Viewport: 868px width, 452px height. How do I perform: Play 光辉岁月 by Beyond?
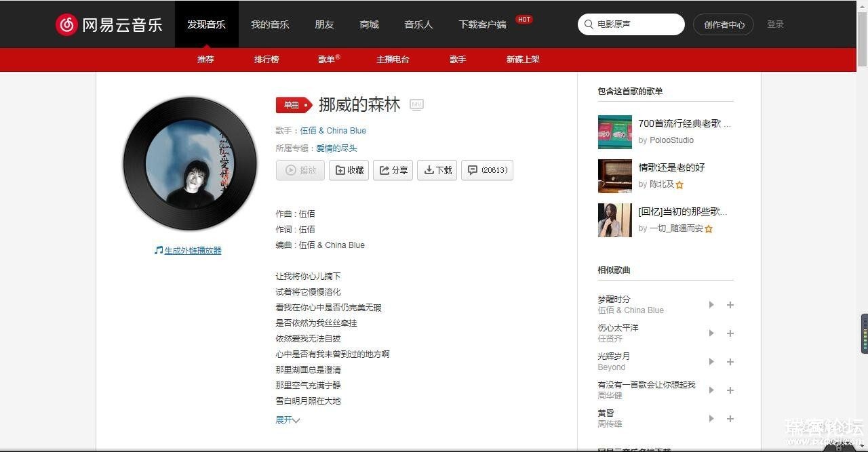pyautogui.click(x=711, y=362)
